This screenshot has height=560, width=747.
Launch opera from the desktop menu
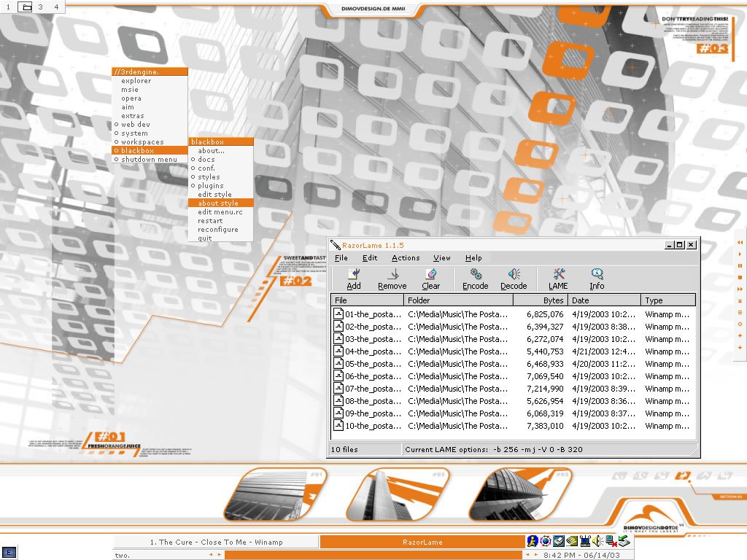pos(150,98)
